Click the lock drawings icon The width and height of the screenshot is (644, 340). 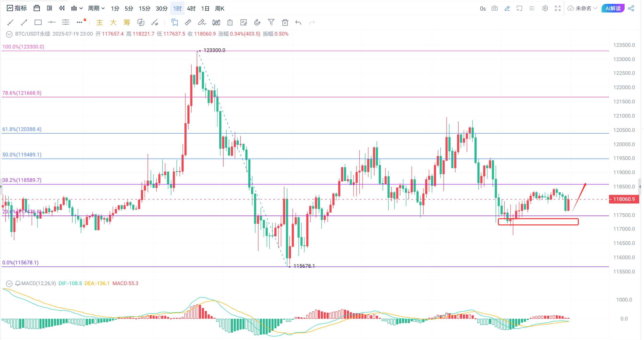[x=230, y=23]
